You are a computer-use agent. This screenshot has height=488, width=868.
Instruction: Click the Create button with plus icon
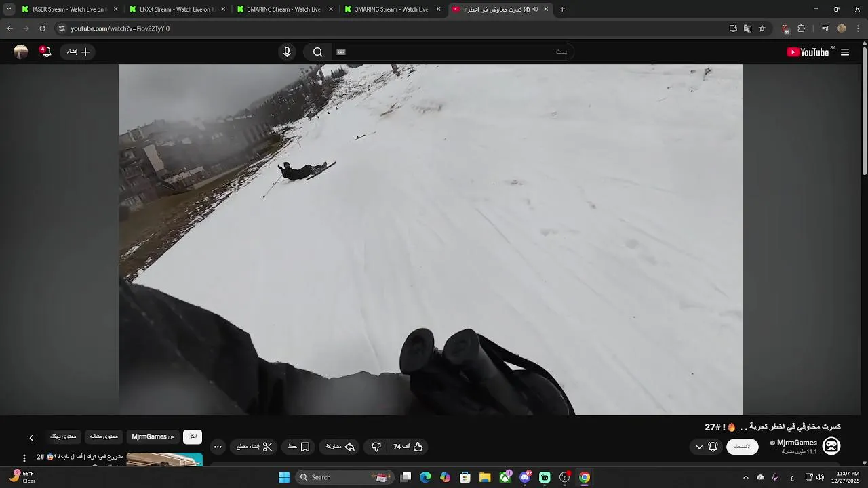pyautogui.click(x=78, y=52)
